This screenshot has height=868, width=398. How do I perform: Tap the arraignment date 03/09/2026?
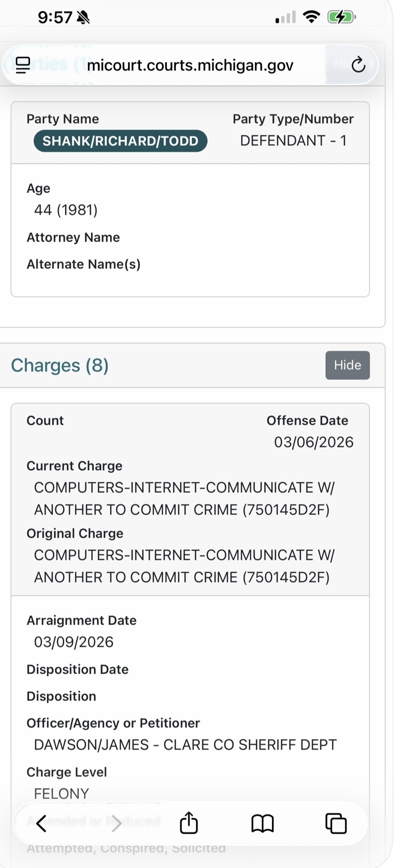coord(74,642)
